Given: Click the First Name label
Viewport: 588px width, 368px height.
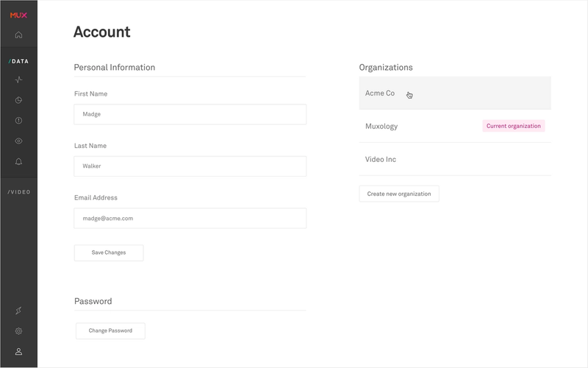Looking at the screenshot, I should (90, 94).
